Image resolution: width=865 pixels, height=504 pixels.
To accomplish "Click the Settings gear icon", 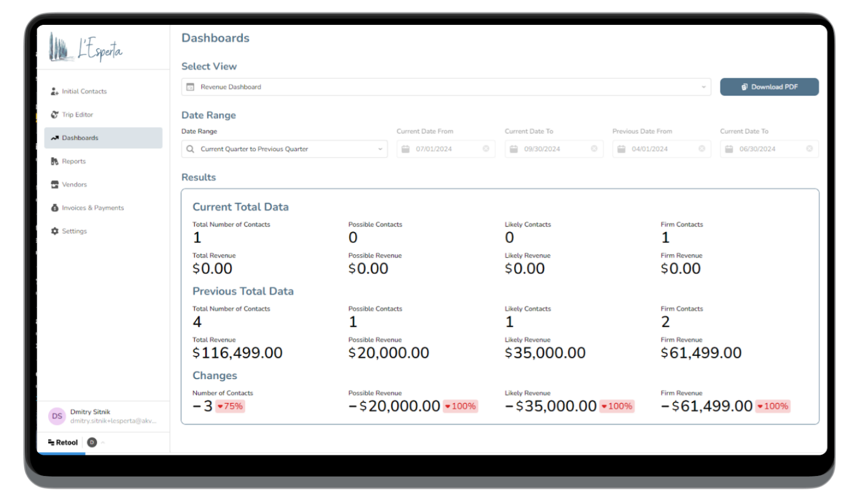I will point(55,231).
